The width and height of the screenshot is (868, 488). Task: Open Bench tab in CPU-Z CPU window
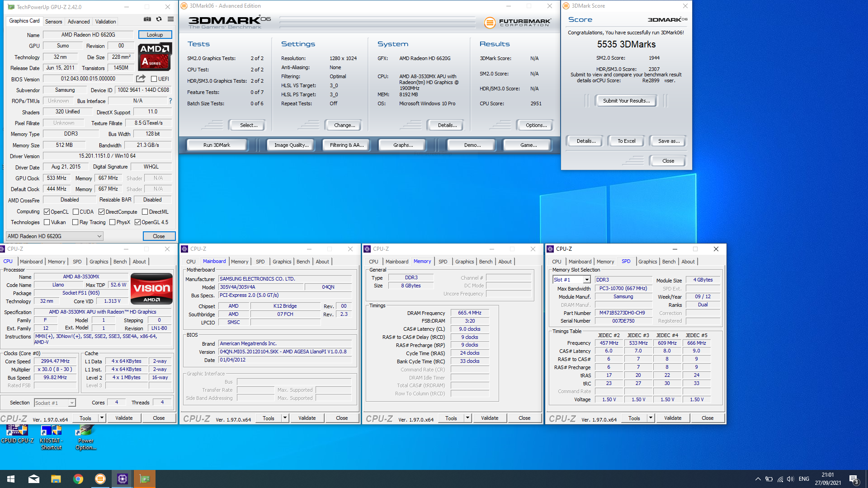pyautogui.click(x=120, y=262)
